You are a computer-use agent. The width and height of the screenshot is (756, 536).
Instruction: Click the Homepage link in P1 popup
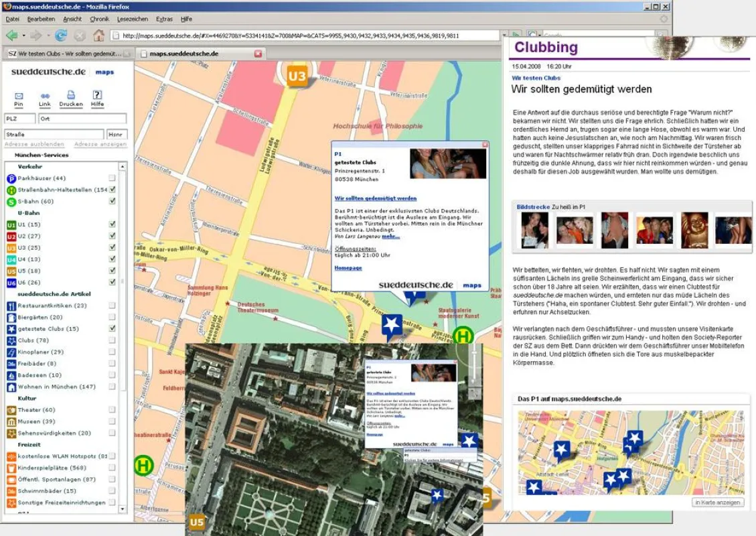pos(348,268)
